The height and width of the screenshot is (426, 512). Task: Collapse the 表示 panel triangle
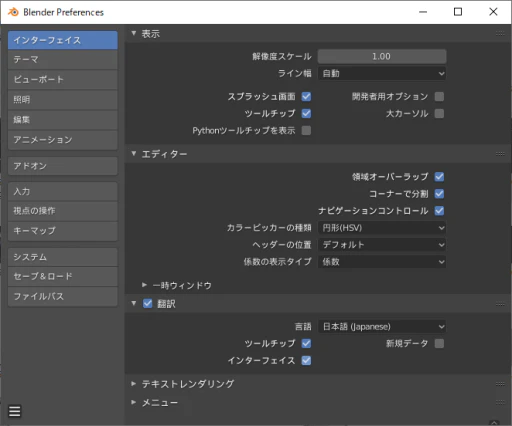134,33
